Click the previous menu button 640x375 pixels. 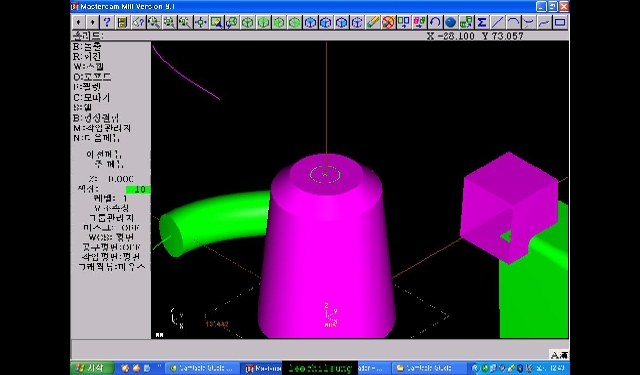pyautogui.click(x=104, y=154)
